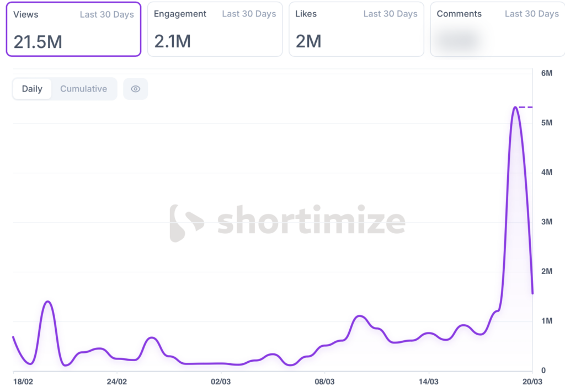Image resolution: width=565 pixels, height=392 pixels.
Task: Click Last 30 Days on Likes card
Action: point(390,14)
